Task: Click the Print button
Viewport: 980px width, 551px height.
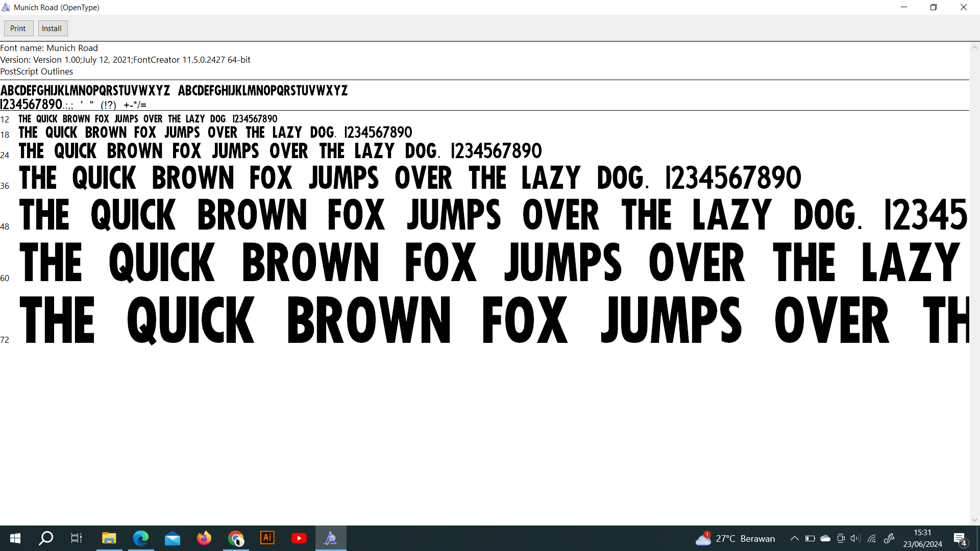Action: pyautogui.click(x=18, y=29)
